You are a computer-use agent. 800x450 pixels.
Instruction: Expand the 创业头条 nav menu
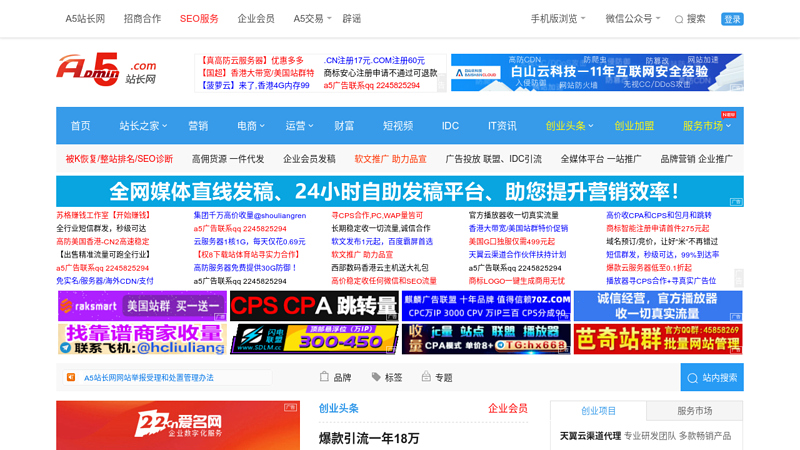(x=569, y=126)
